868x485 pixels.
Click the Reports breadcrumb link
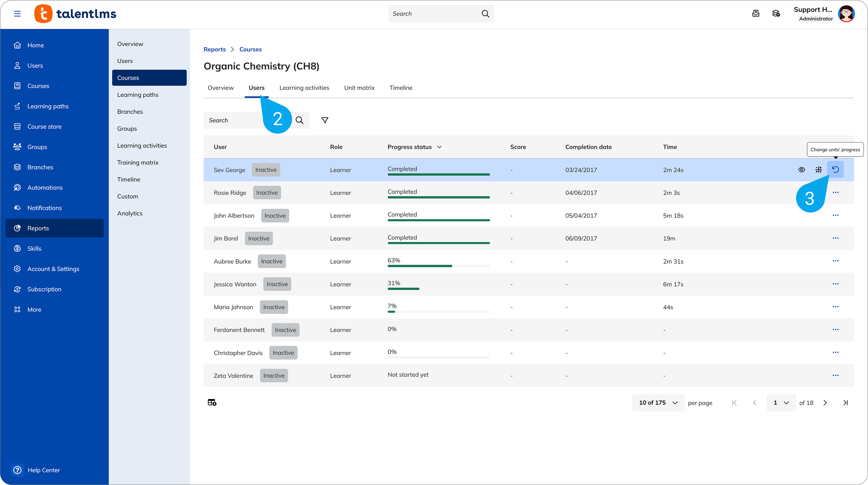pyautogui.click(x=215, y=49)
